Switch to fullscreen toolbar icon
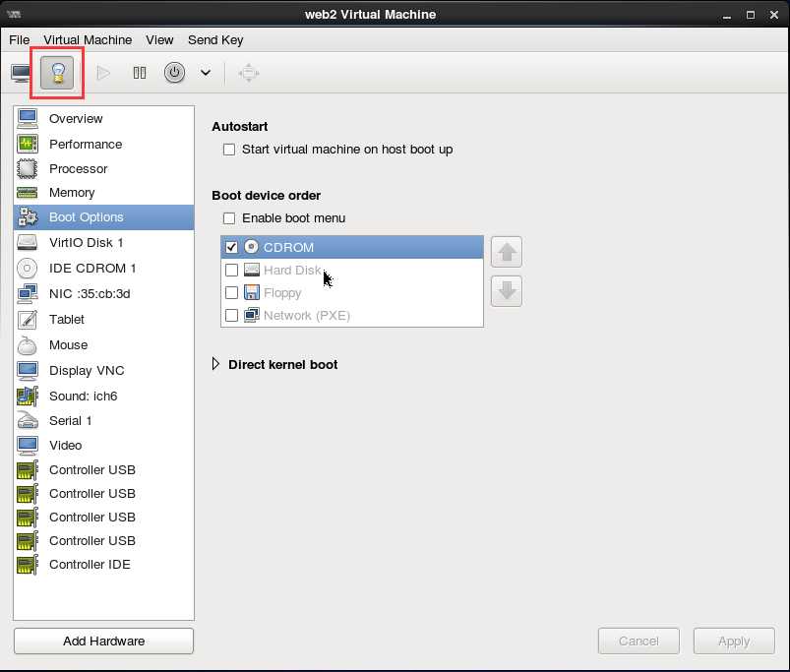This screenshot has width=790, height=672. point(248,73)
